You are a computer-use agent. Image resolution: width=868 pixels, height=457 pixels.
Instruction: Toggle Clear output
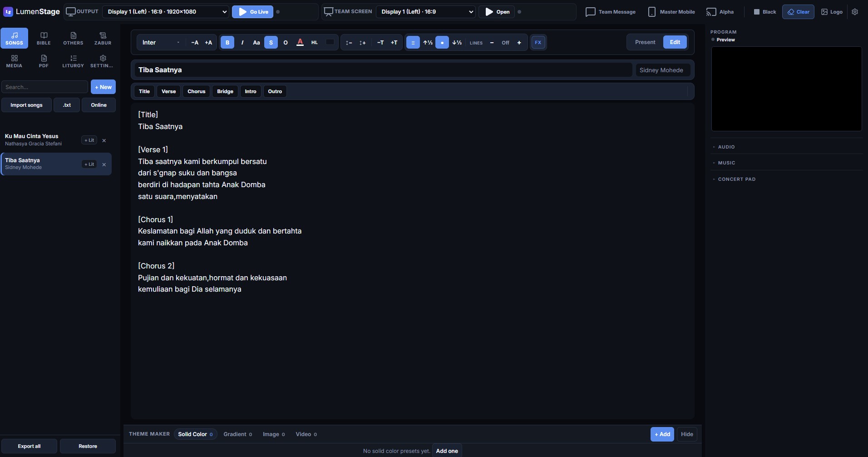tap(798, 12)
